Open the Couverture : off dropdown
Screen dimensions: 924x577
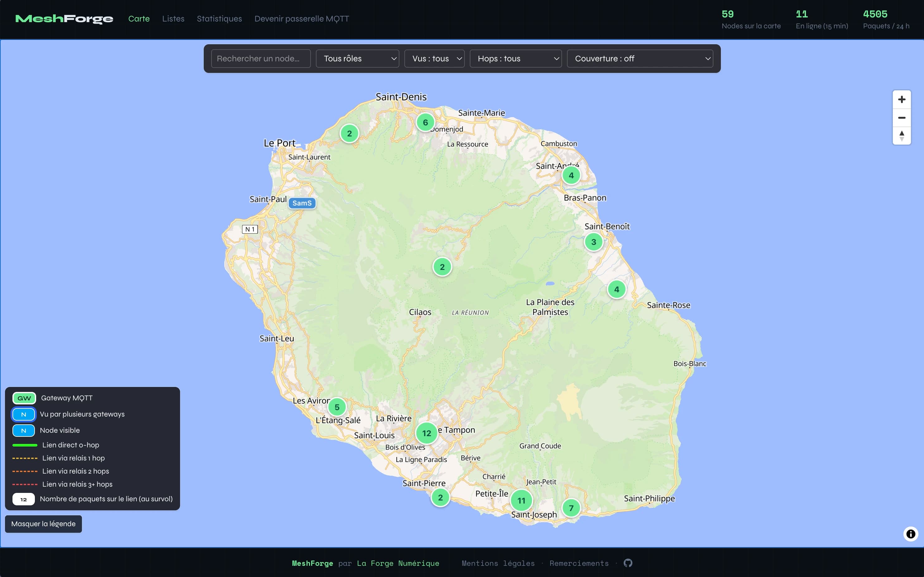[x=640, y=58]
